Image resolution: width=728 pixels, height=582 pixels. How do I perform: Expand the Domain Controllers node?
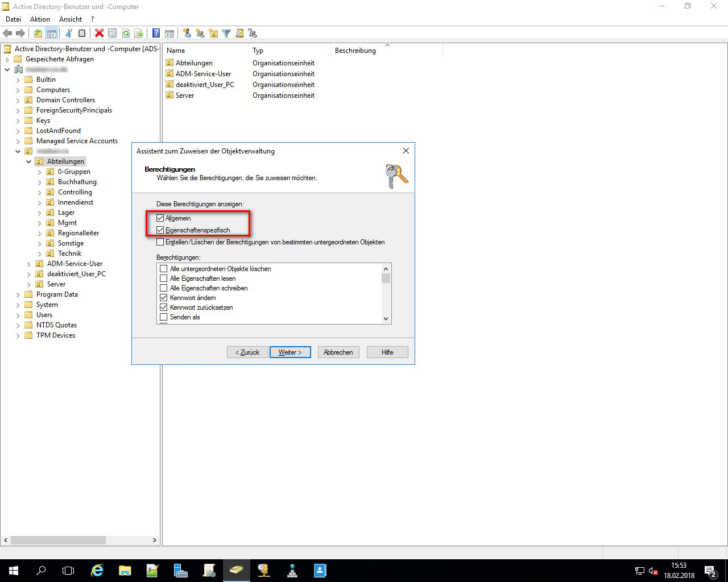(18, 100)
